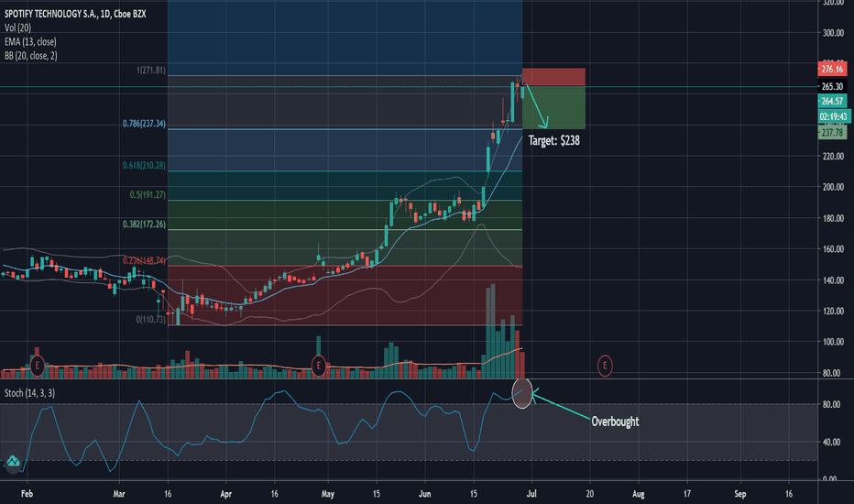Click the Jul label on time axis

(x=531, y=494)
